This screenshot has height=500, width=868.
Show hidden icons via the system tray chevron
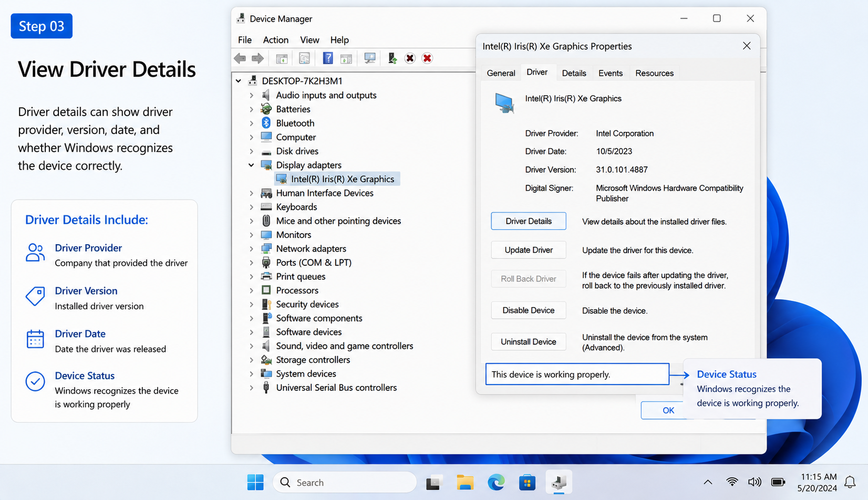[708, 482]
